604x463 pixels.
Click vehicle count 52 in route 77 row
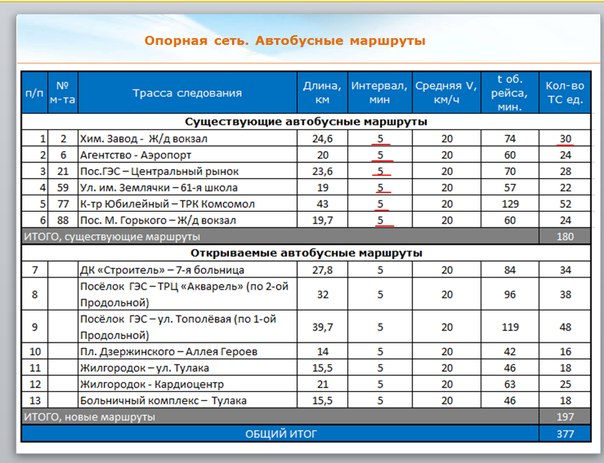(565, 204)
